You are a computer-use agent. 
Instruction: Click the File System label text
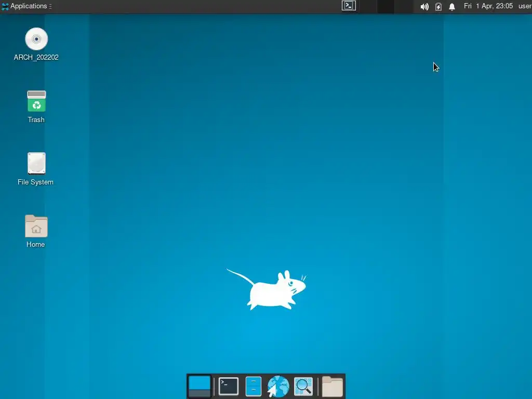tap(36, 182)
